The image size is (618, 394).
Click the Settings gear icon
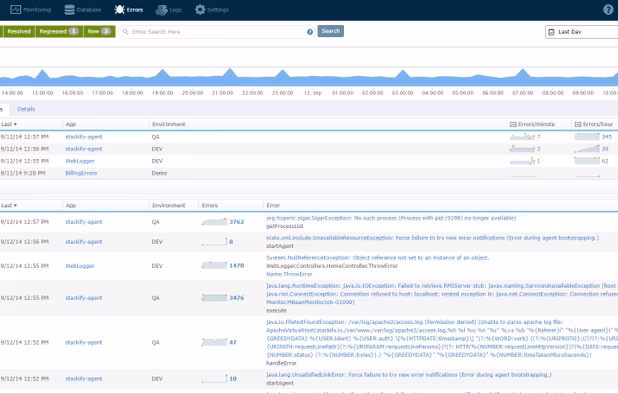point(200,10)
